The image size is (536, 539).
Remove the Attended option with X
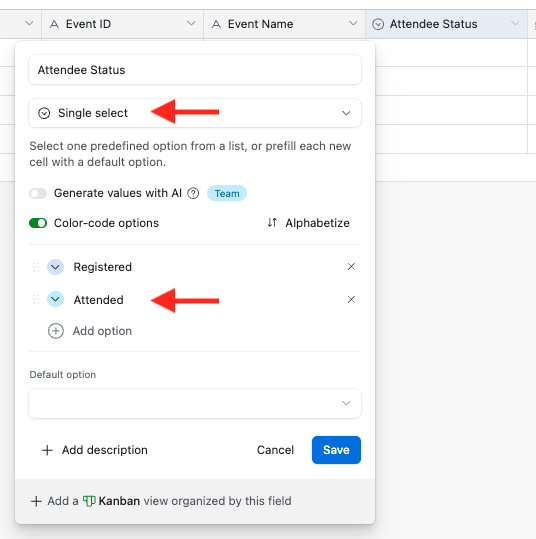pos(351,300)
